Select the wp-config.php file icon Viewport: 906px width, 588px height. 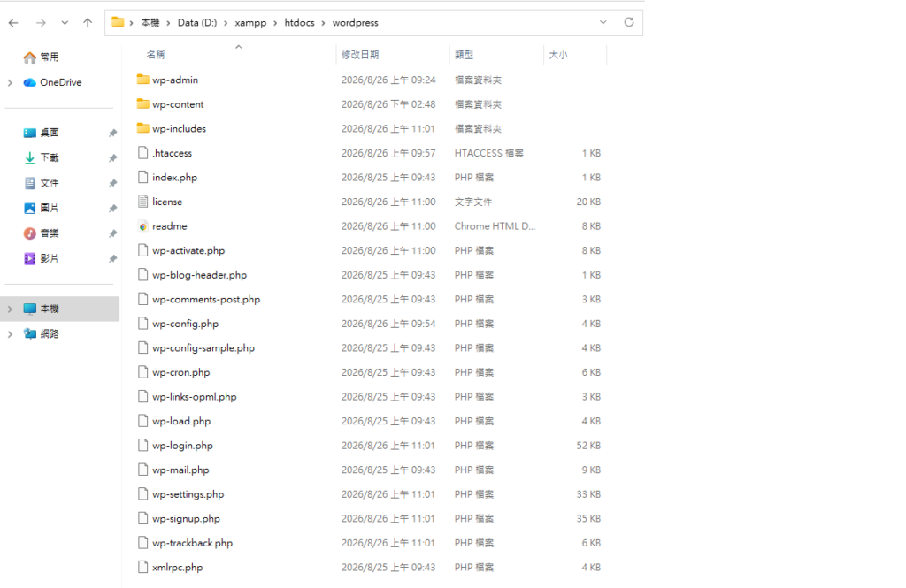coord(142,323)
